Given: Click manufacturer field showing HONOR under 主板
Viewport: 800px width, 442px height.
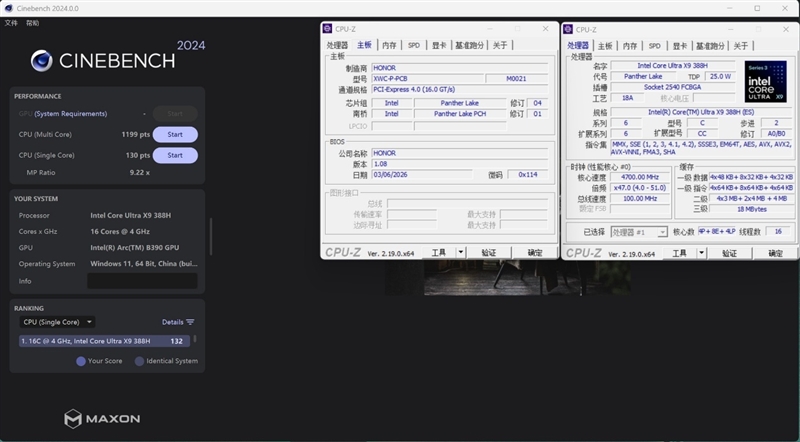Looking at the screenshot, I should point(460,68).
